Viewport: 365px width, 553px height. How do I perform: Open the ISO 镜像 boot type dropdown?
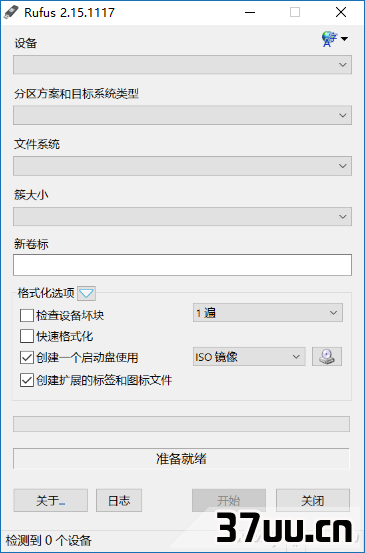point(249,357)
